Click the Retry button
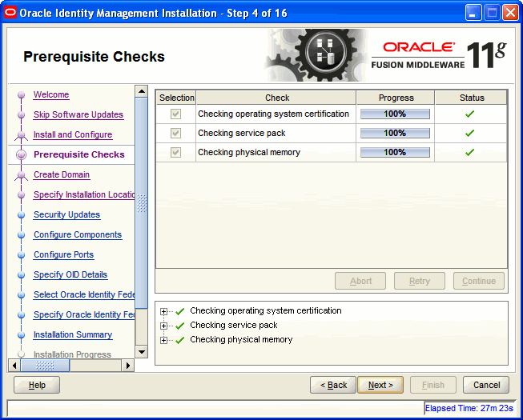523x420 pixels. click(419, 281)
